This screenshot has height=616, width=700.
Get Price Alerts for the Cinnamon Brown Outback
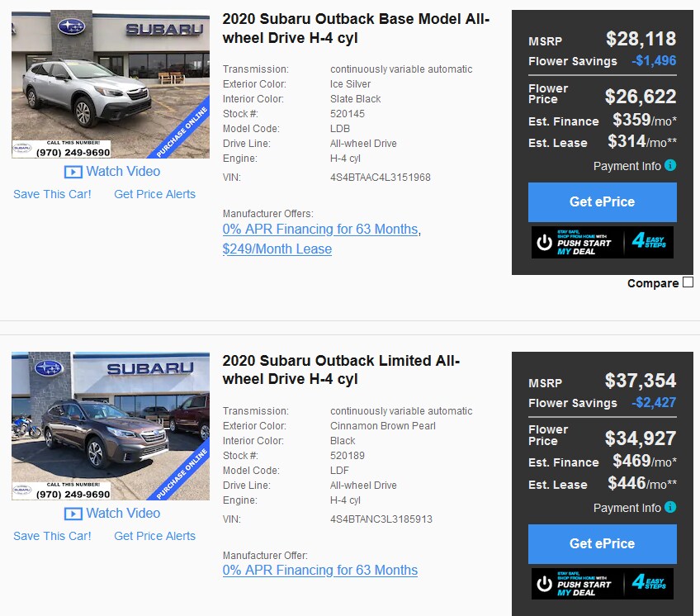154,536
